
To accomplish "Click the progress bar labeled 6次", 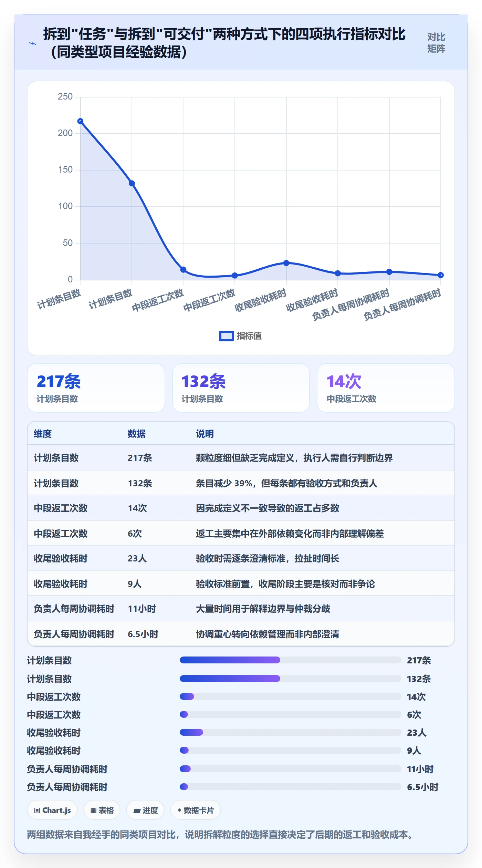I will [291, 714].
